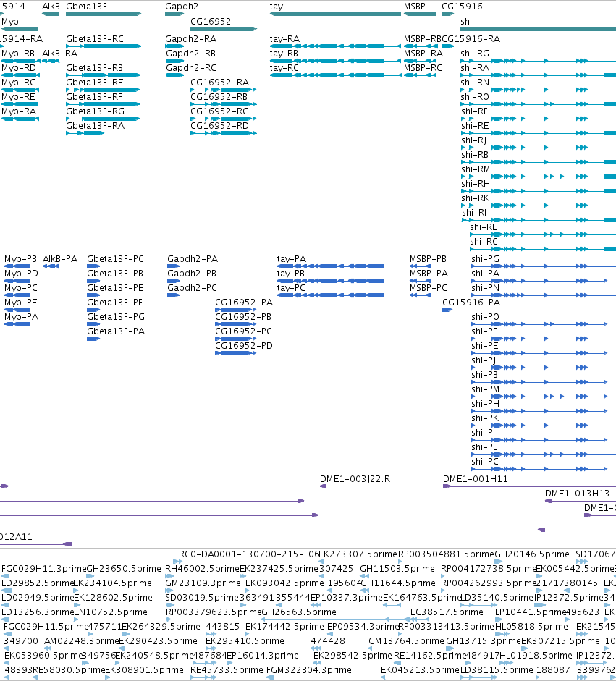Viewport: 616px width, 681px height.
Task: Click transcript tay-RA
Action: click(335, 46)
